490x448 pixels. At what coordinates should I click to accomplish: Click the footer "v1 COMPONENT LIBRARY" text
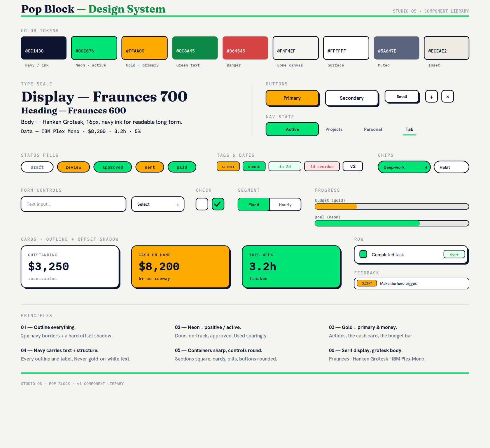pos(100,384)
